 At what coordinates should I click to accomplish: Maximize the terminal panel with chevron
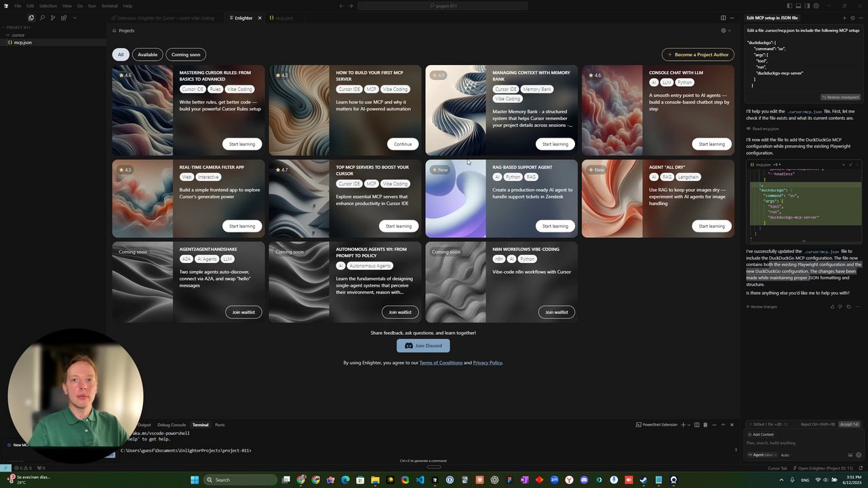coord(723,425)
